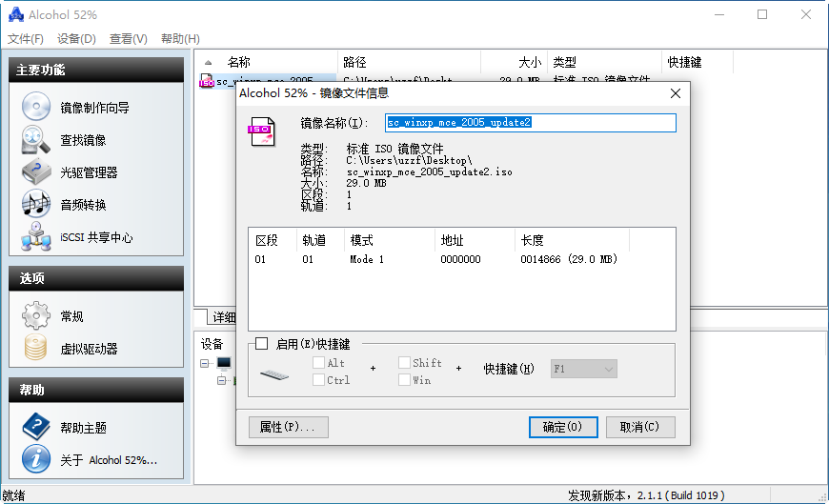
Task: Toggle the Ctrl modifier checkbox
Action: tap(318, 380)
